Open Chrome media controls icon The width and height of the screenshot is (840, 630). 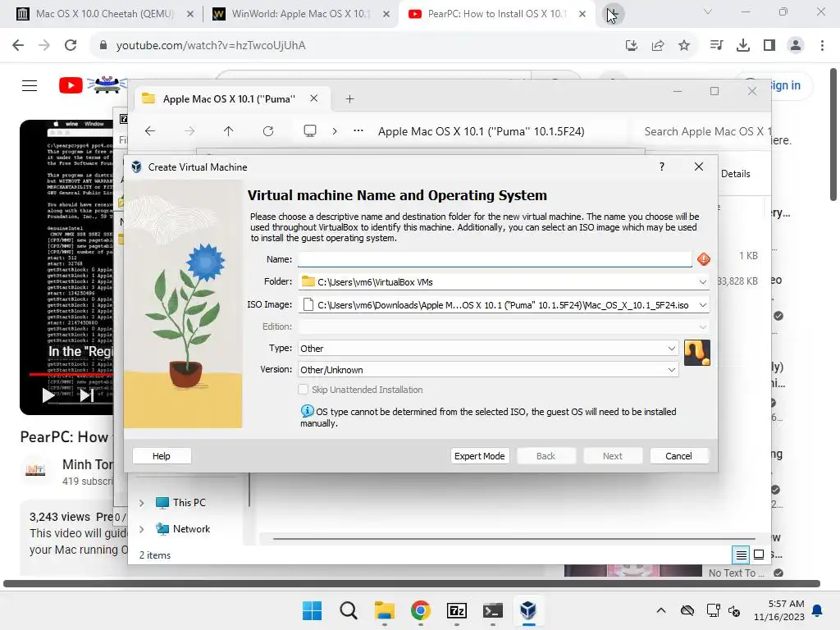click(x=716, y=46)
